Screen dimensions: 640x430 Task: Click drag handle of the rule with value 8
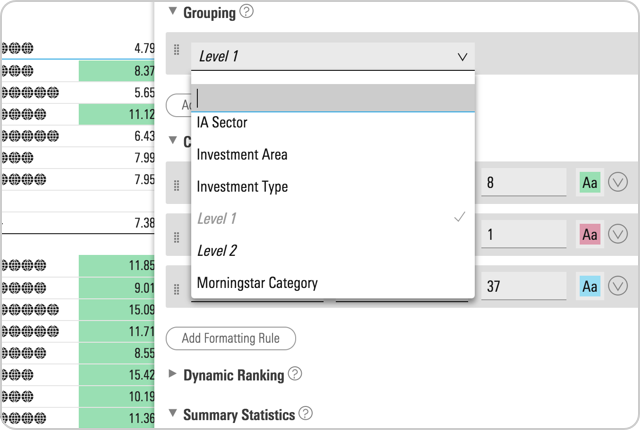177,185
